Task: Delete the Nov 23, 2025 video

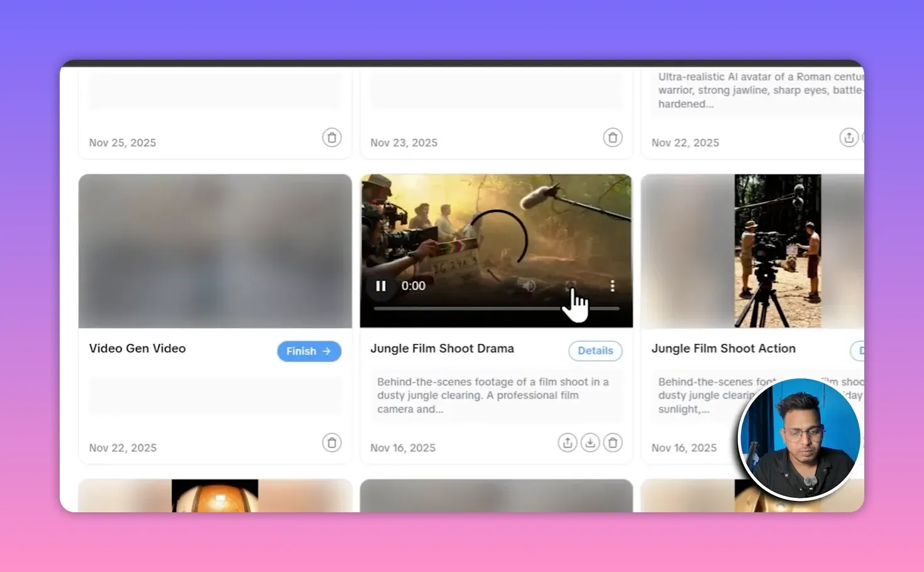Action: tap(612, 137)
